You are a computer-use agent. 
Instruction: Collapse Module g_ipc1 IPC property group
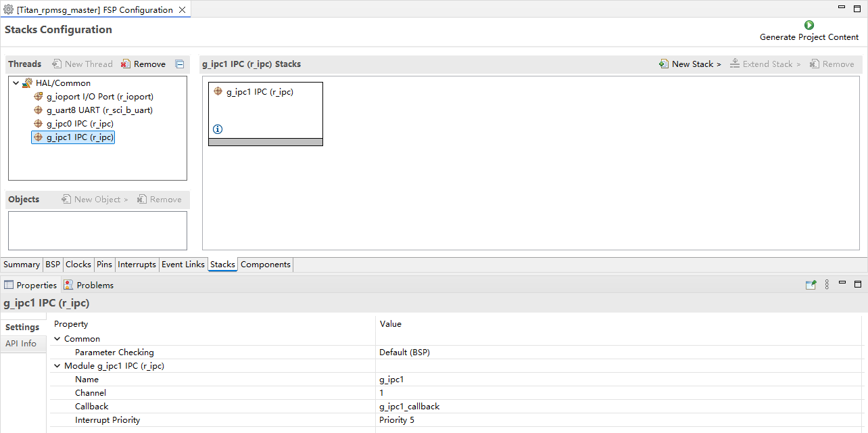pyautogui.click(x=57, y=366)
